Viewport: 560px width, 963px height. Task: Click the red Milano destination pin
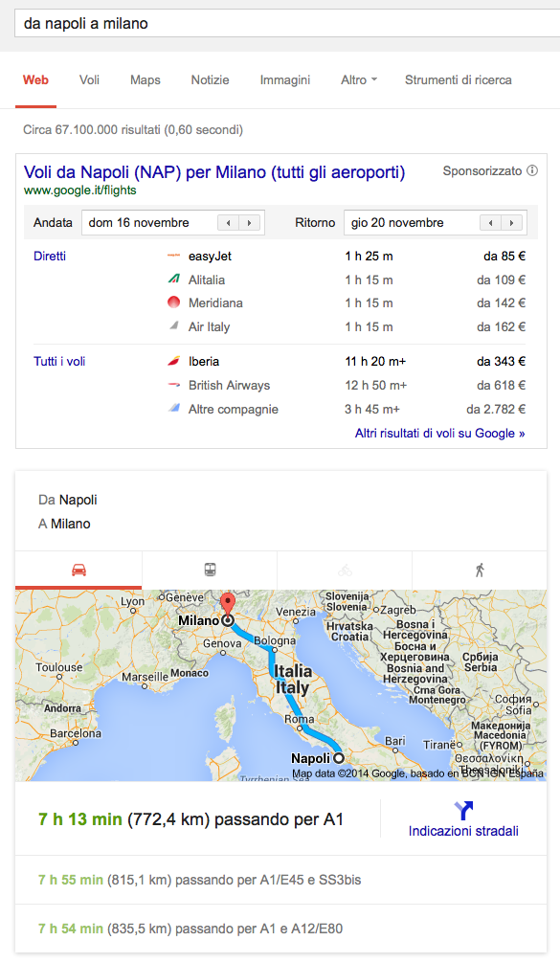point(228,605)
